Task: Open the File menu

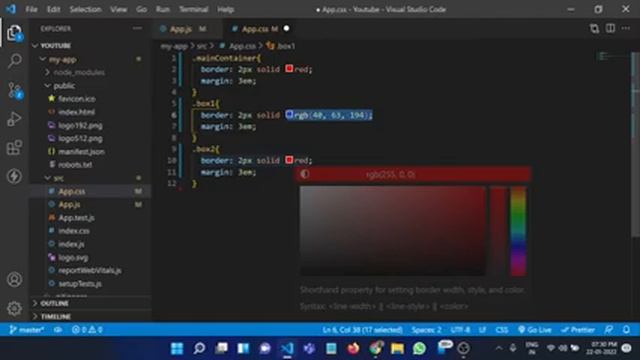Action: click(x=31, y=9)
